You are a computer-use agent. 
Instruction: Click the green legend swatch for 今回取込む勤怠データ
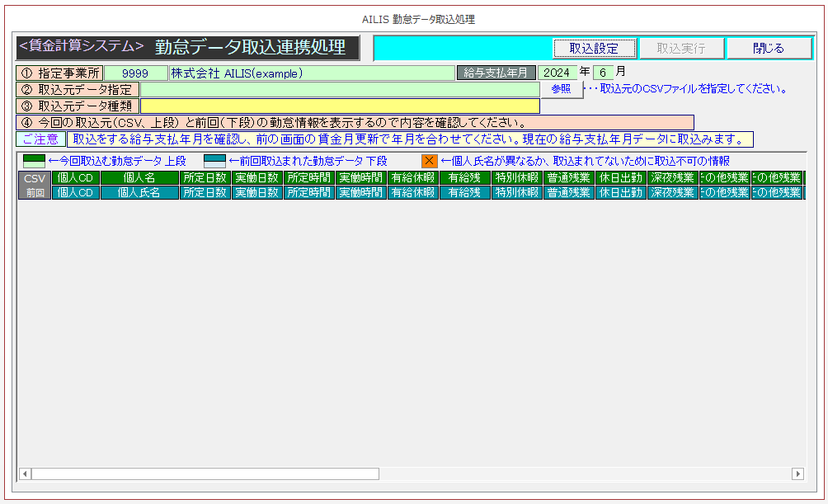pos(34,161)
